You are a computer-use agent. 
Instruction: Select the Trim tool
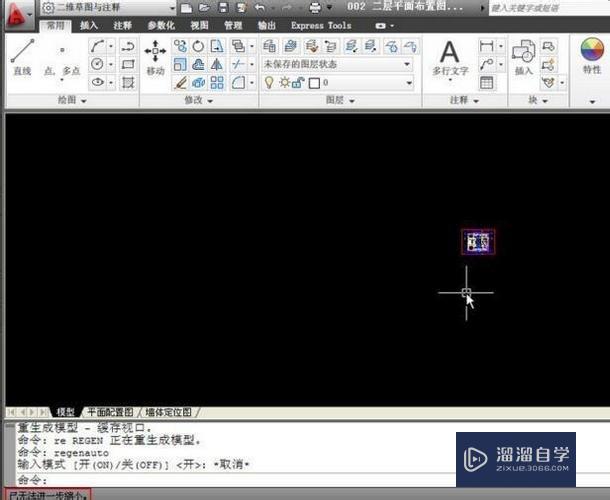238,64
